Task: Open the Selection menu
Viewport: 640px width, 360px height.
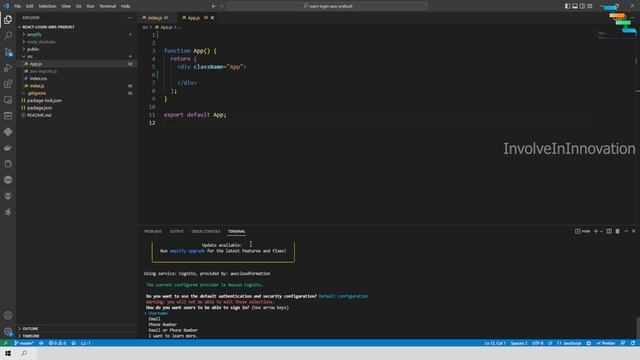Action: pos(47,6)
